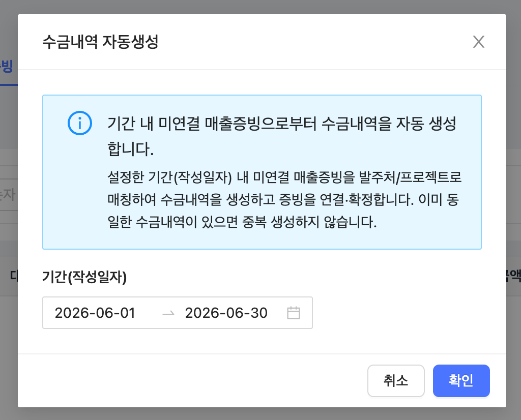Click the alert heading about 미연결 매출증빙

[282, 136]
